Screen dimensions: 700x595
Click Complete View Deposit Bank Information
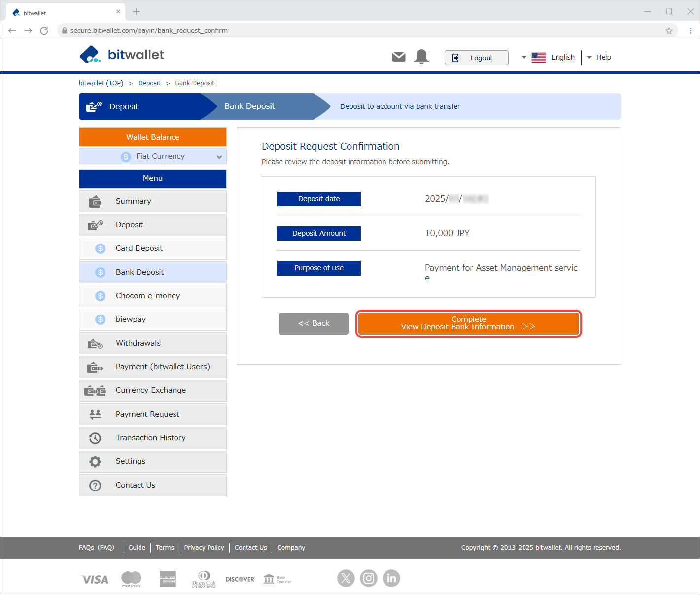pos(468,323)
